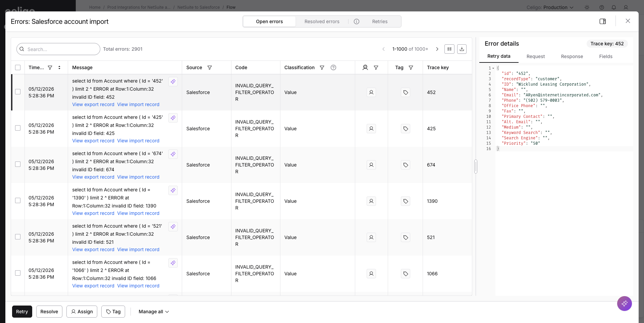
Task: Toggle the split view layout icon
Action: 449,49
